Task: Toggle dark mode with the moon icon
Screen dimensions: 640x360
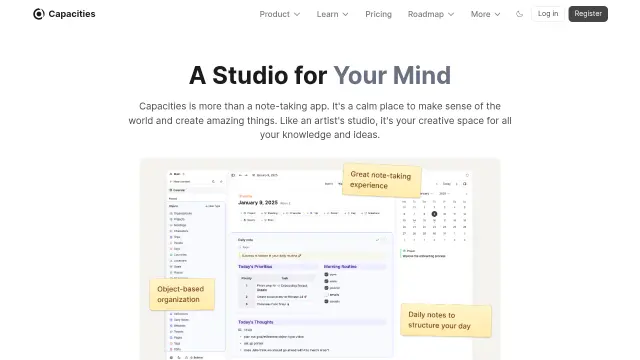Action: click(x=519, y=14)
